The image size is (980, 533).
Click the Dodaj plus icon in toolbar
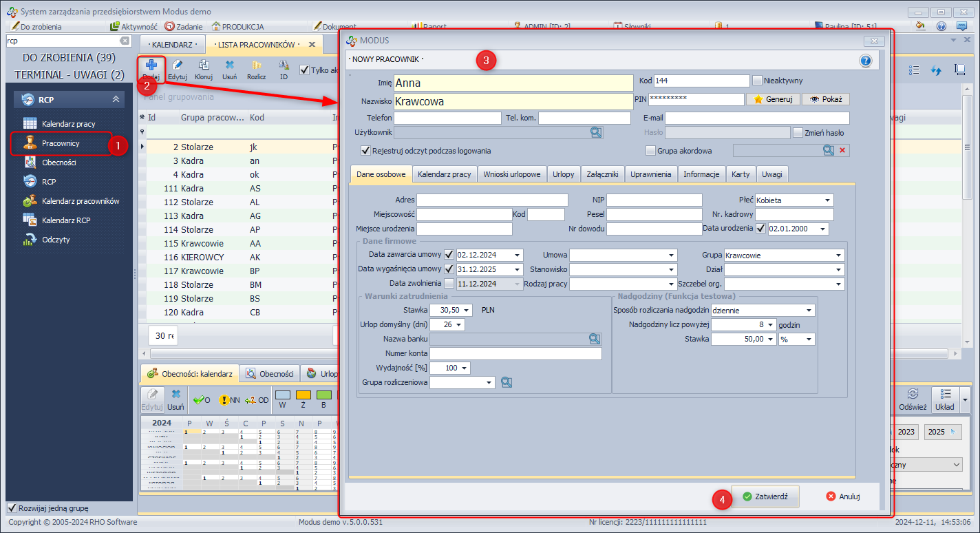pyautogui.click(x=151, y=65)
